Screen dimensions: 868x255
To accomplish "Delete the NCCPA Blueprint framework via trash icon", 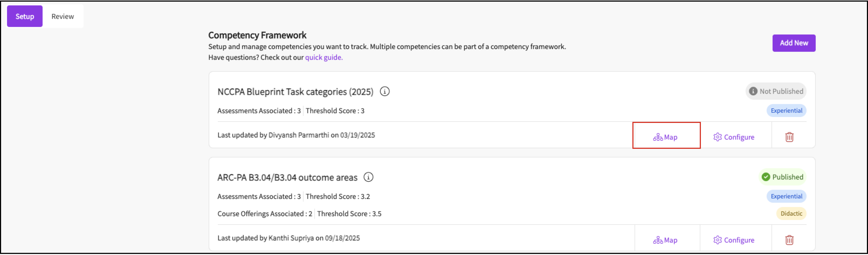I will 789,137.
